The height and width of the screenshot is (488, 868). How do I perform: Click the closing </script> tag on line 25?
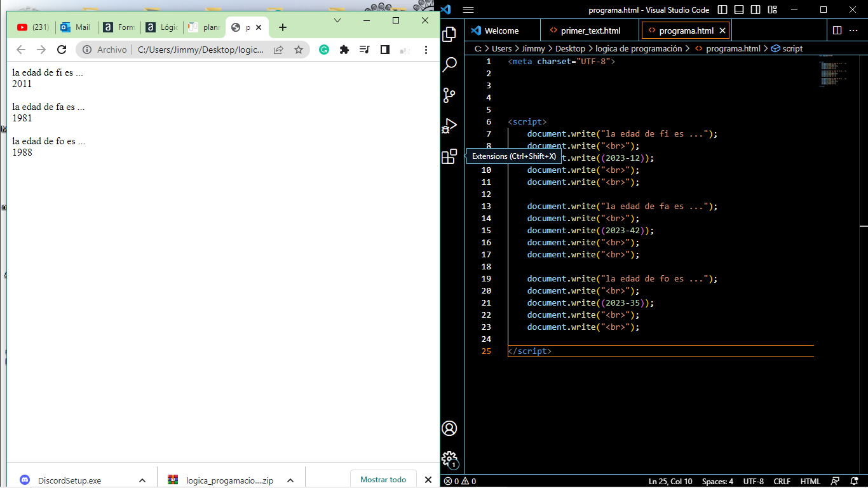click(x=529, y=351)
